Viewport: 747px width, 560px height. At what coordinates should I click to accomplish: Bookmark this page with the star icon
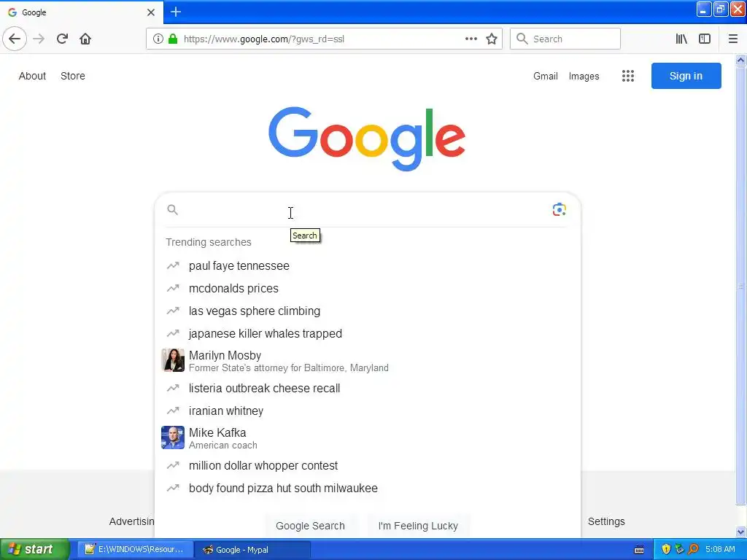[492, 39]
